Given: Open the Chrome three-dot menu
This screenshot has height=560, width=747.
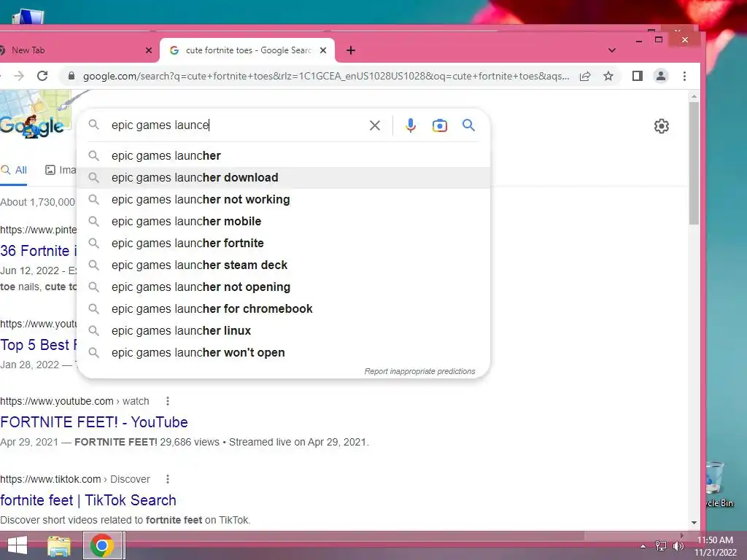Looking at the screenshot, I should pyautogui.click(x=684, y=76).
